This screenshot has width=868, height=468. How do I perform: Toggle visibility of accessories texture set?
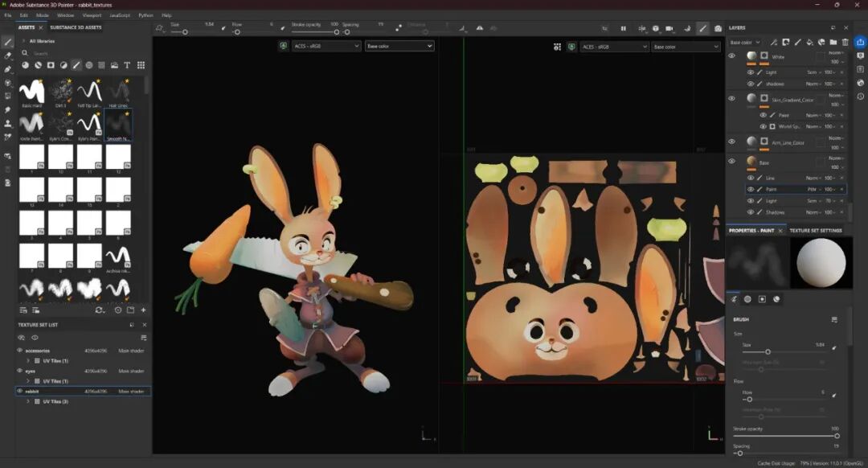[20, 351]
